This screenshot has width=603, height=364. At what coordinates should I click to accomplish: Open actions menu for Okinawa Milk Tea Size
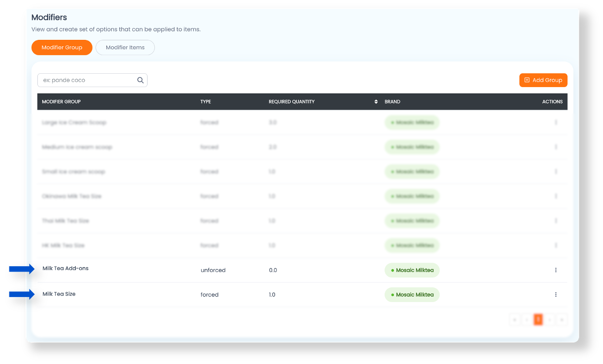click(x=556, y=196)
